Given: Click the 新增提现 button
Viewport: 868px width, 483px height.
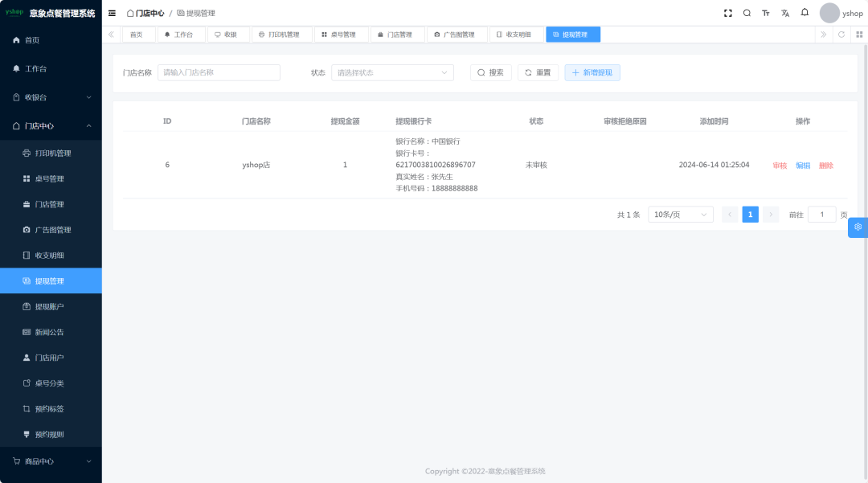Looking at the screenshot, I should (x=592, y=73).
